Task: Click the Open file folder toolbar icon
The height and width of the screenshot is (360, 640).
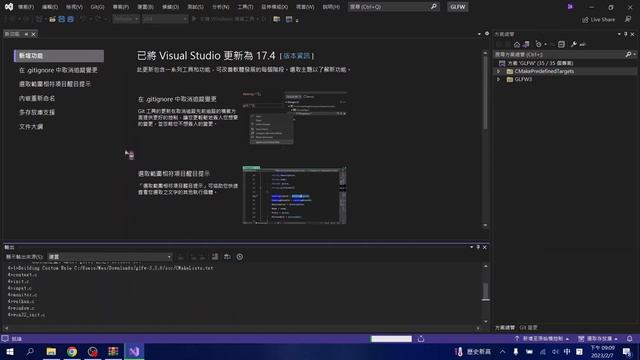Action: pos(52,19)
